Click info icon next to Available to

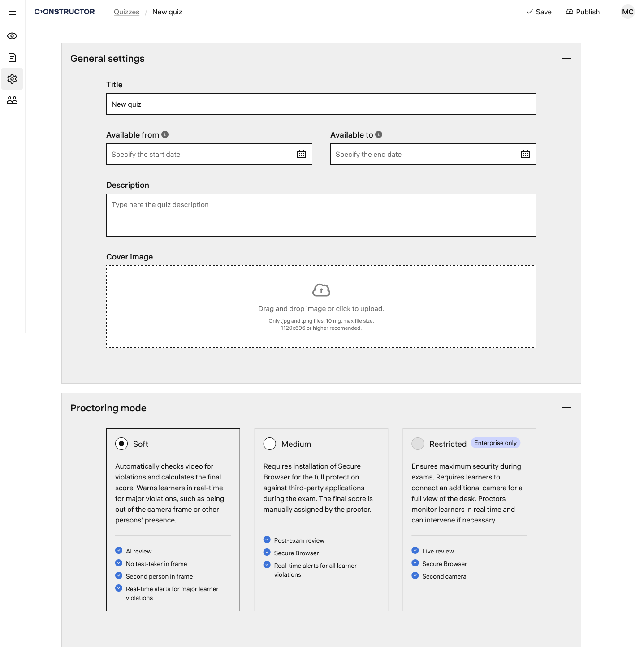pyautogui.click(x=379, y=134)
